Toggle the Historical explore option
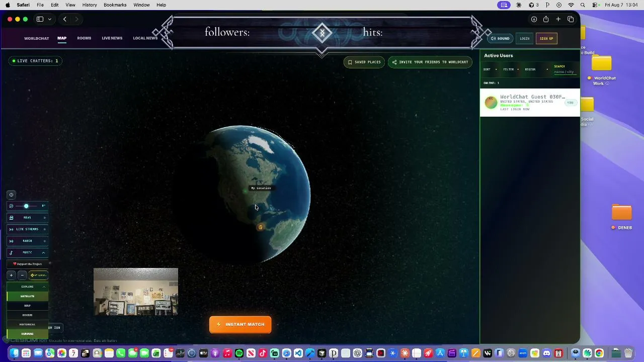The height and width of the screenshot is (362, 644). click(27, 324)
